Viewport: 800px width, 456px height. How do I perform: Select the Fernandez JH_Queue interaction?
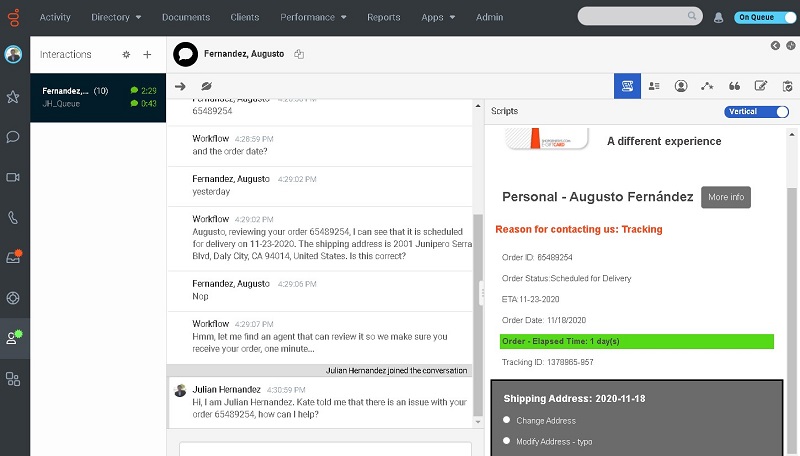[x=98, y=97]
